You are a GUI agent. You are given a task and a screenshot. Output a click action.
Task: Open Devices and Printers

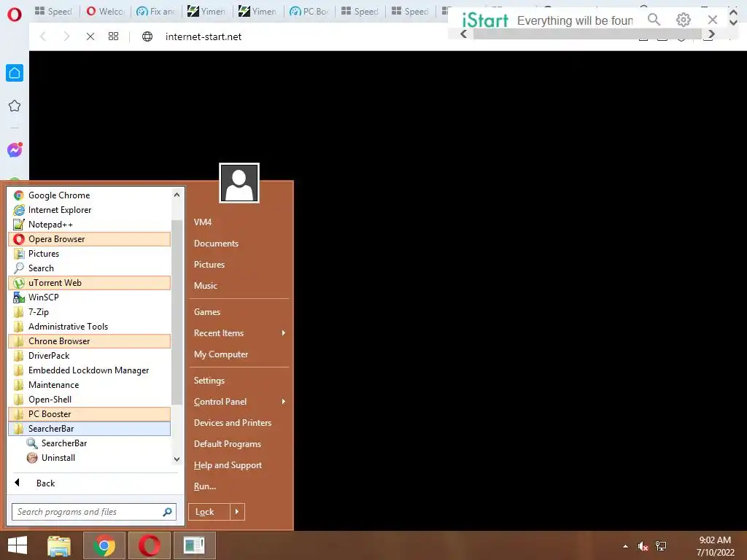coord(233,423)
